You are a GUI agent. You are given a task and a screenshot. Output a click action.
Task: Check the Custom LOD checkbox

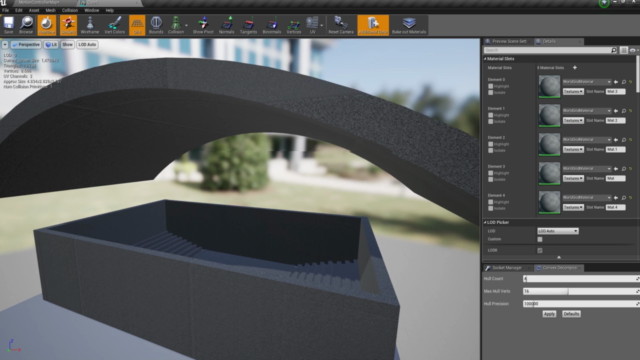coord(540,240)
